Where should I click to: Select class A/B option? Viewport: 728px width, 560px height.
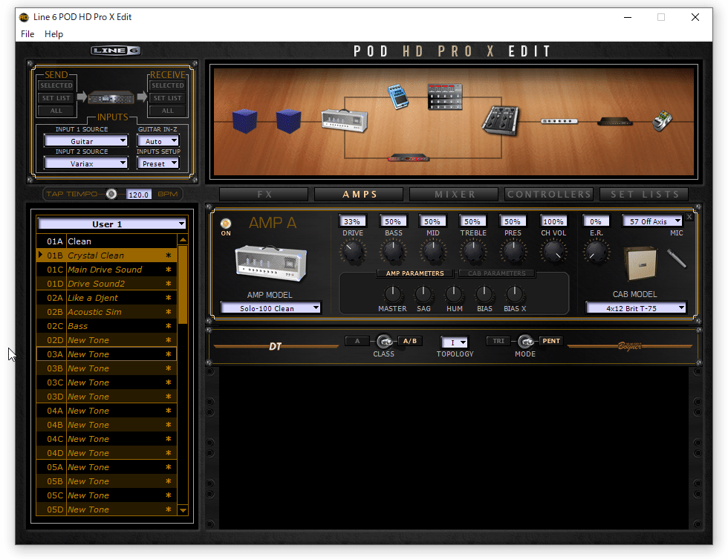coord(409,341)
